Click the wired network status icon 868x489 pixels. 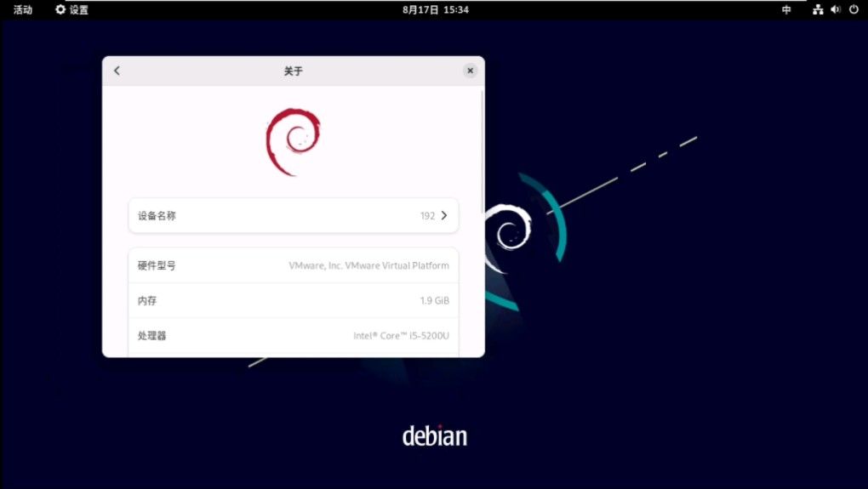coord(818,9)
